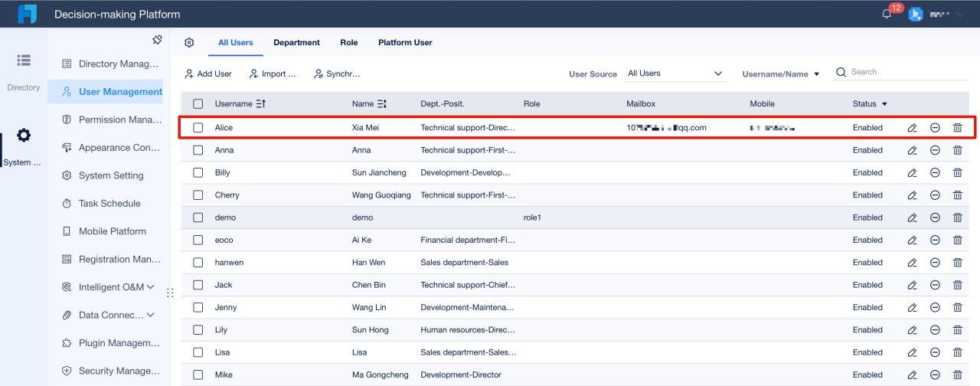Click the Synchronize users button
Screen dimensions: 980x386
[337, 74]
